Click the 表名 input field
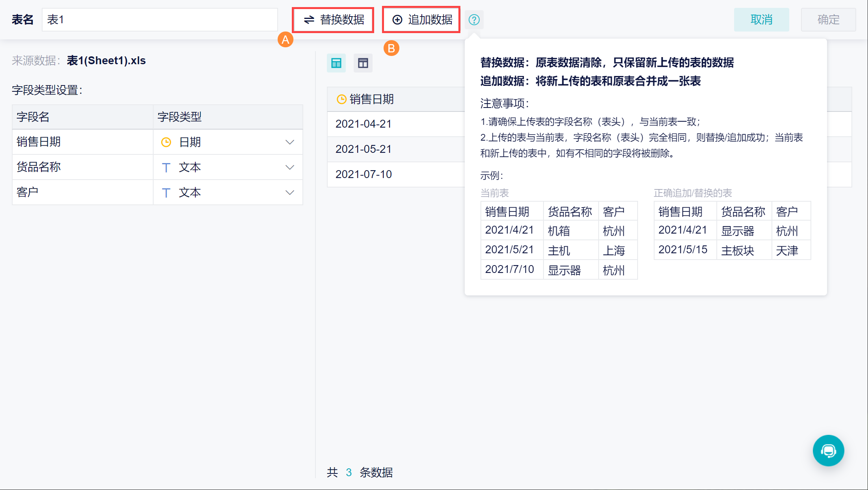This screenshot has width=868, height=490. 160,20
